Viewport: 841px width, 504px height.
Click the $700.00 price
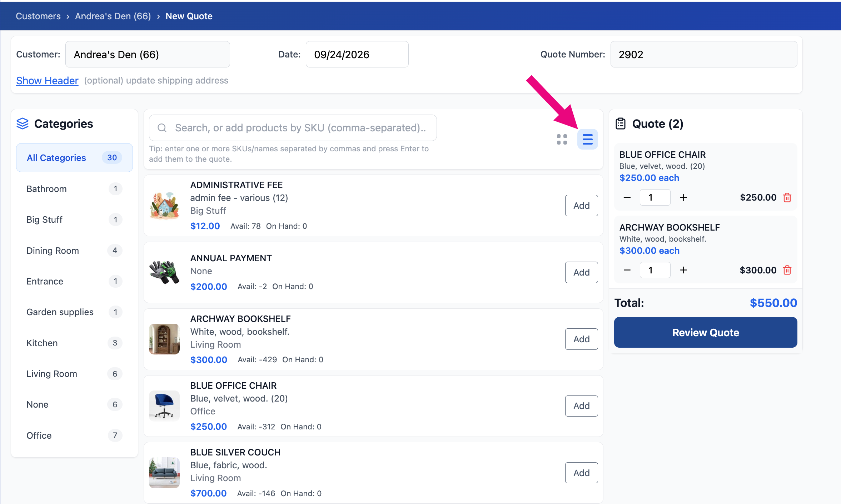(209, 493)
